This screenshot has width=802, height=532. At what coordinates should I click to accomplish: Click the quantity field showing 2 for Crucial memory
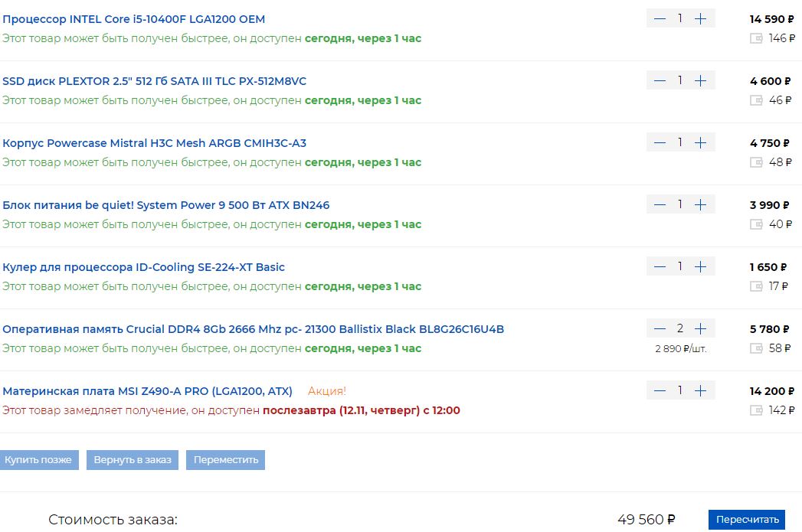click(x=679, y=328)
